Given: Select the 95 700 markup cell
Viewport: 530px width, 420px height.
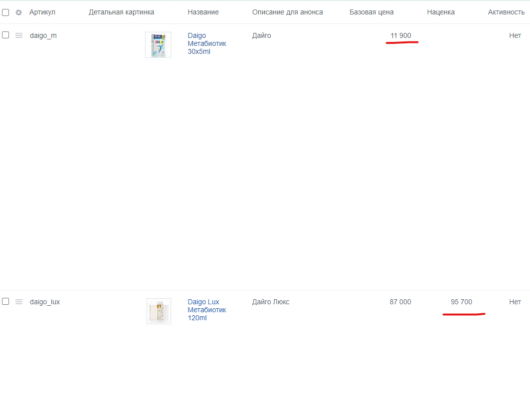Looking at the screenshot, I should [x=461, y=302].
